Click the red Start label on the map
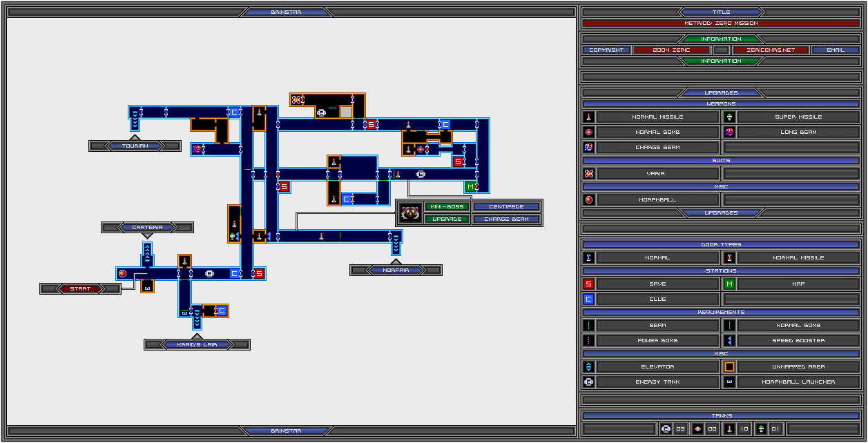 click(80, 289)
